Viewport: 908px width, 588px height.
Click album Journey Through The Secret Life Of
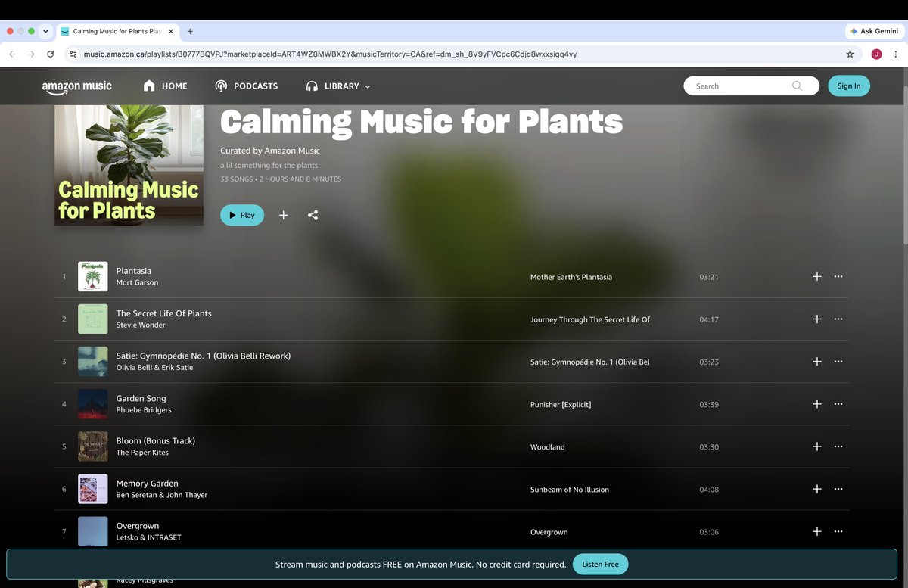pyautogui.click(x=590, y=319)
